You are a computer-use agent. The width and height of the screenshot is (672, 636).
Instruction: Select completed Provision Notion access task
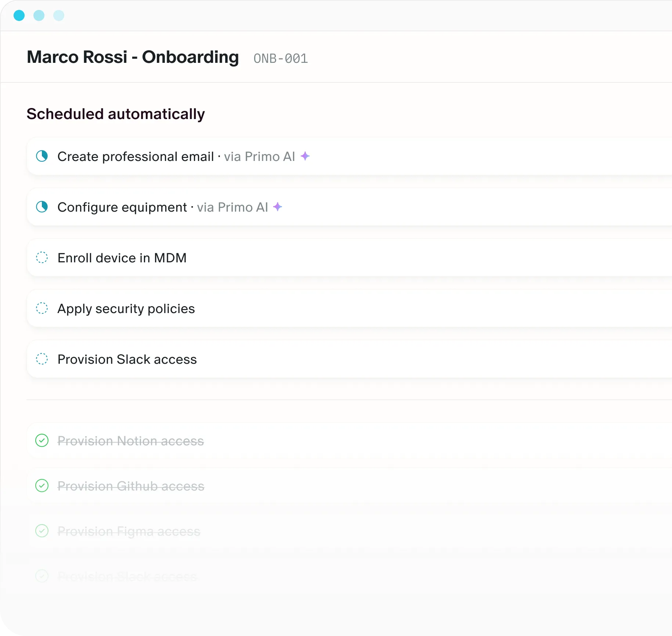click(x=349, y=441)
